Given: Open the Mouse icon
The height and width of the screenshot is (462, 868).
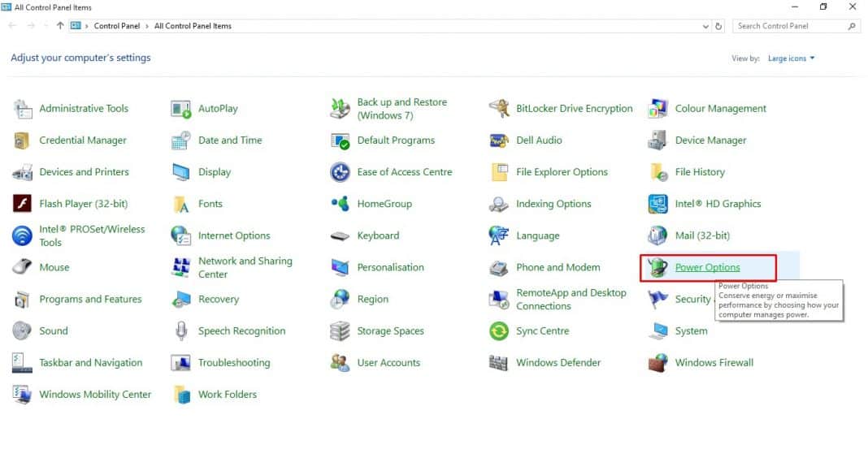Looking at the screenshot, I should pos(22,267).
